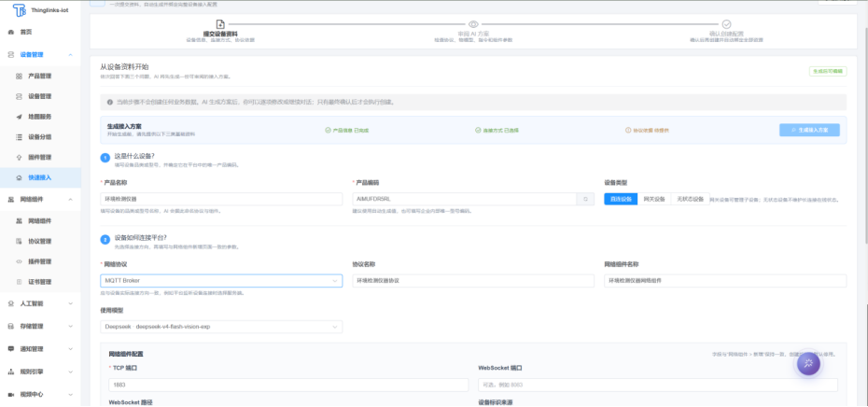Collapse the 网络组件 parent menu chevron

pos(70,200)
